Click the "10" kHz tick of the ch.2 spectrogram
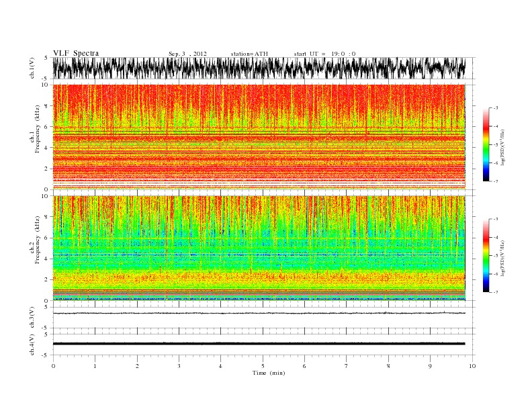Image resolution: width=532 pixels, height=411 pixels. click(45, 196)
